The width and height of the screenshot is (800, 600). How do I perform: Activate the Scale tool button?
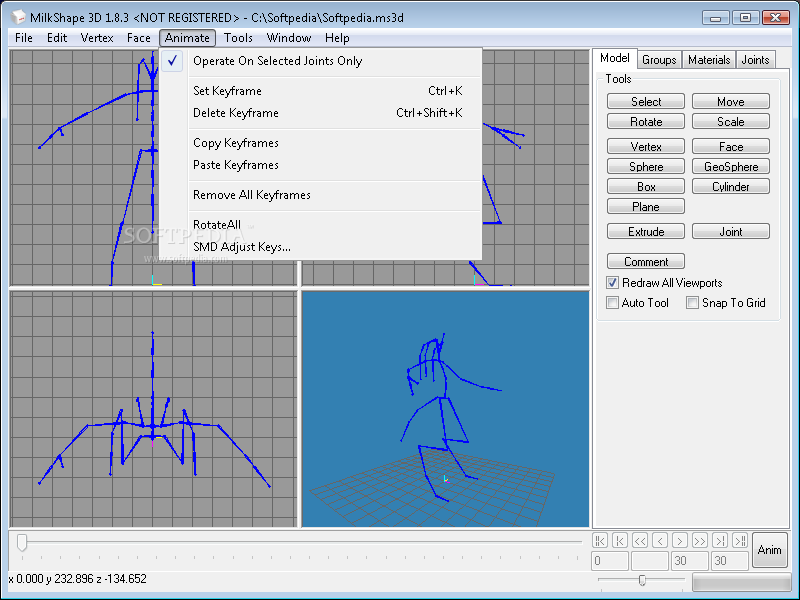coord(731,121)
